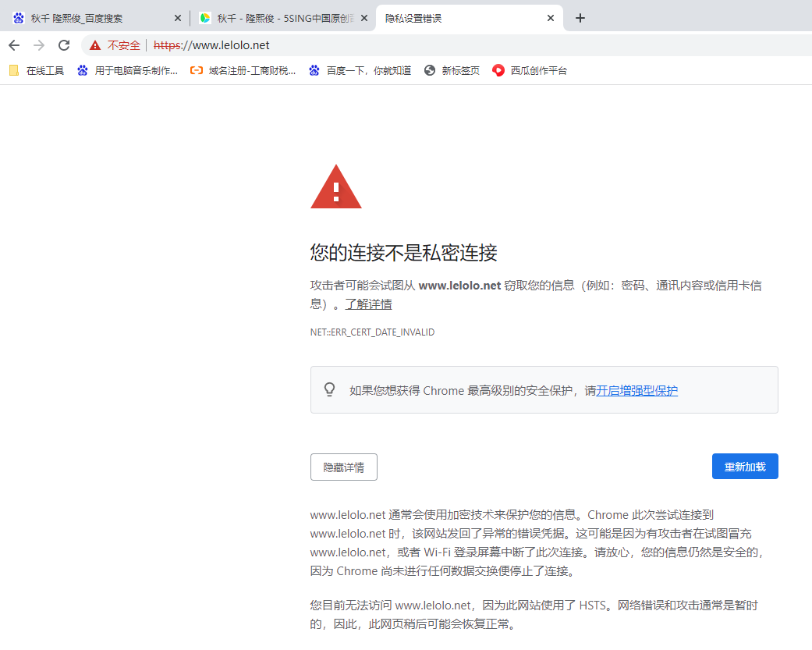The height and width of the screenshot is (650, 812).
Task: Open 西瓜创作平台 bookmark
Action: tap(530, 70)
